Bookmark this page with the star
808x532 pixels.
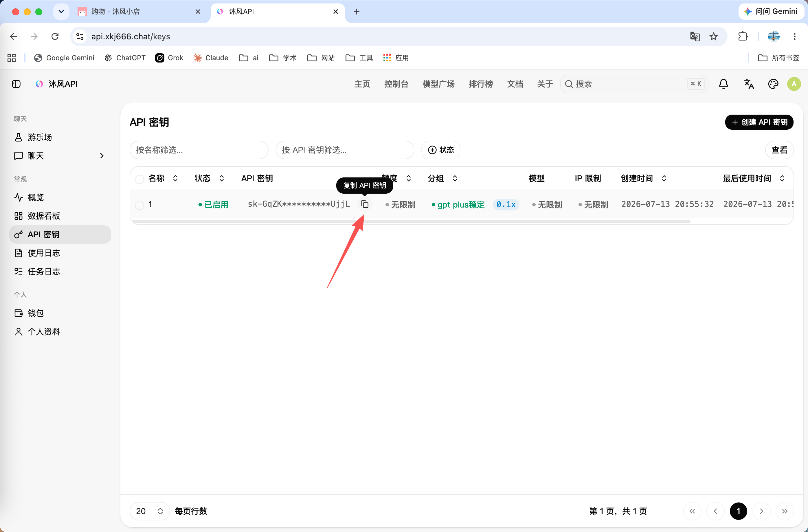(x=714, y=36)
